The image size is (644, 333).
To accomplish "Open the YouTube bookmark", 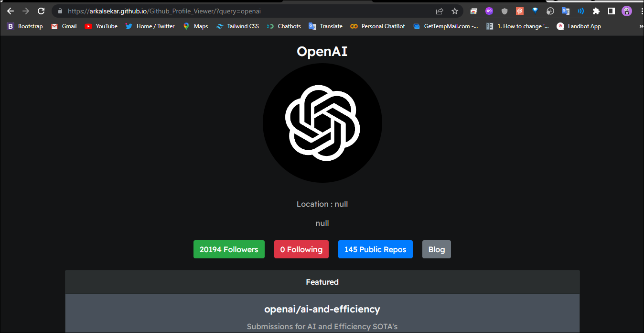I will click(101, 26).
